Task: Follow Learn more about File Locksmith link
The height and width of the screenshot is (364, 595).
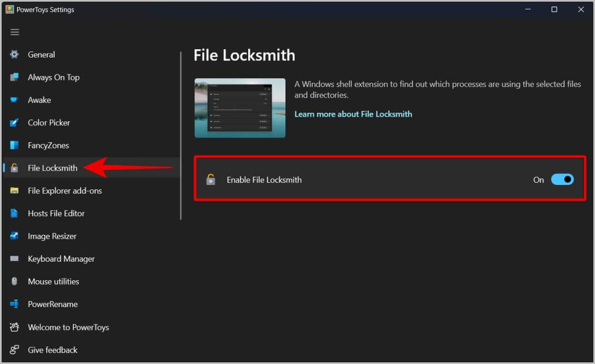Action: click(x=353, y=114)
